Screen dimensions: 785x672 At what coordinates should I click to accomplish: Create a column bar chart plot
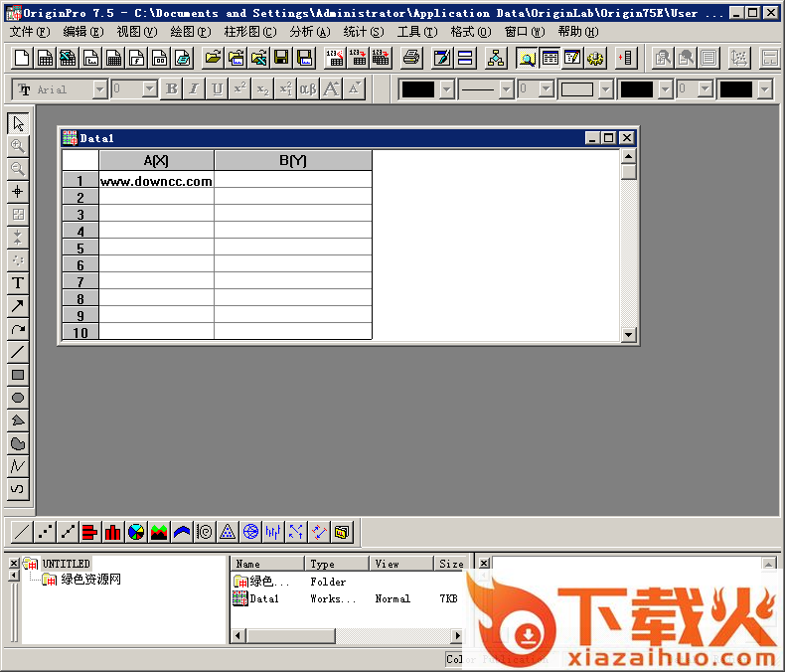pos(112,532)
